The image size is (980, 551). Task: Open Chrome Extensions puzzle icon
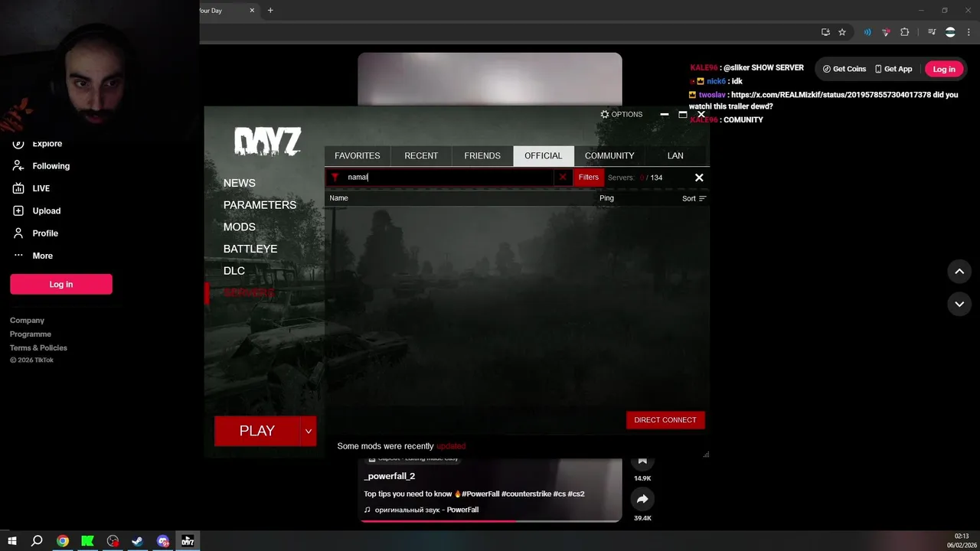[905, 32]
